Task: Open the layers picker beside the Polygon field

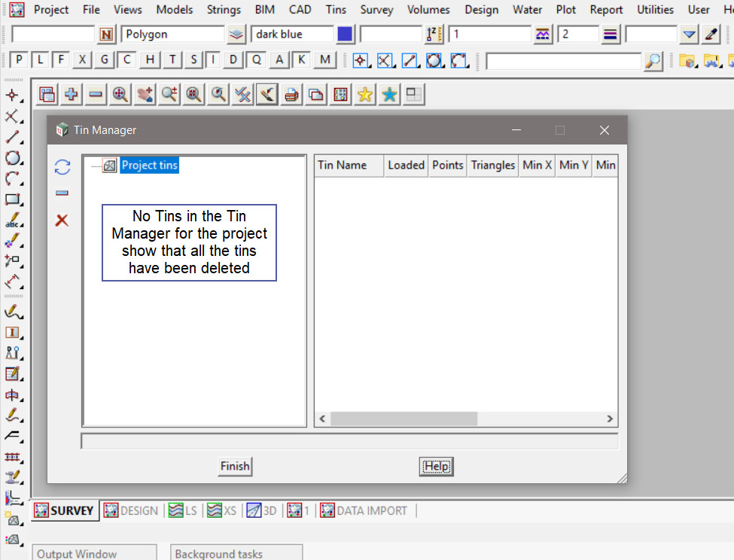Action: click(237, 35)
